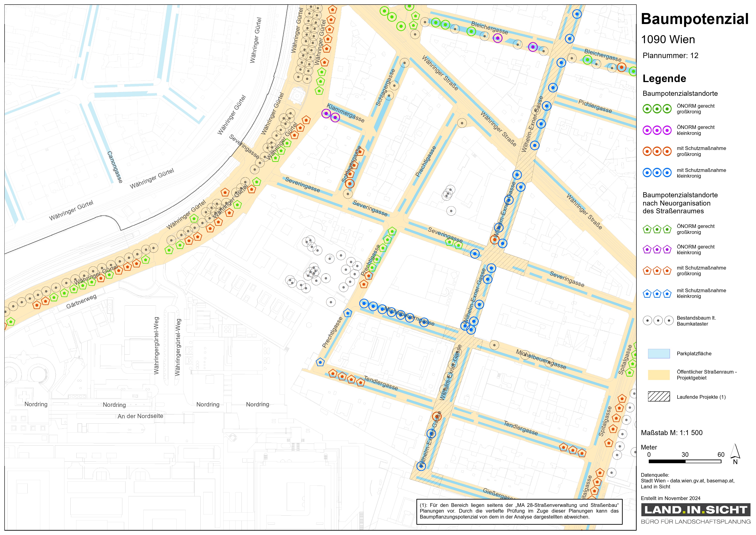Click the first green circle legend symbol

(x=647, y=109)
